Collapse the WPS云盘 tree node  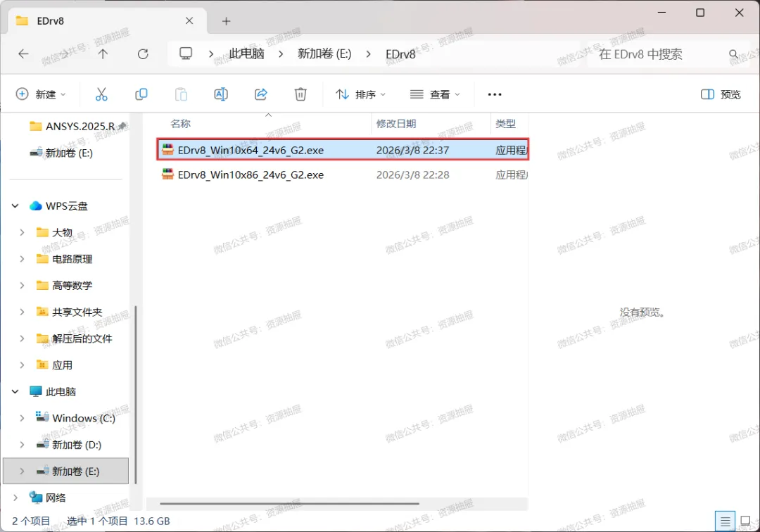tap(15, 206)
